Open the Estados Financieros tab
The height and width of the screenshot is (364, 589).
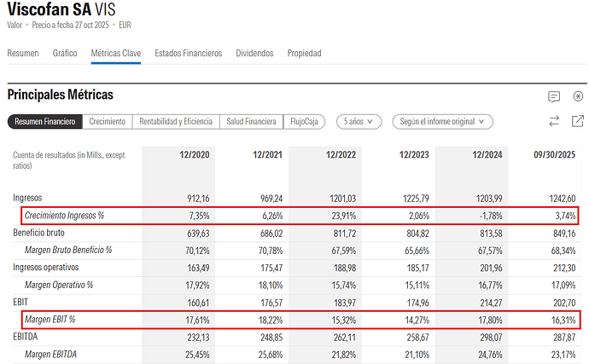point(188,53)
